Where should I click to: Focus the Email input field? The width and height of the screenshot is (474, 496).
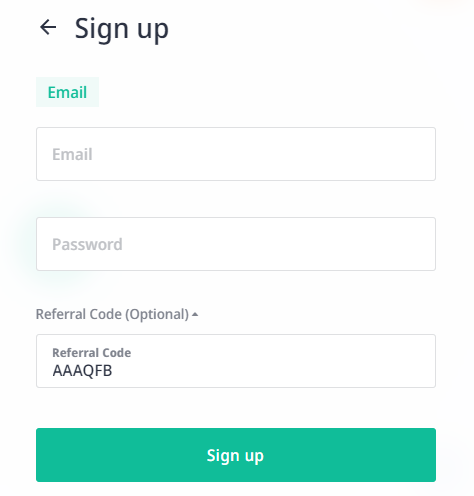pyautogui.click(x=236, y=154)
